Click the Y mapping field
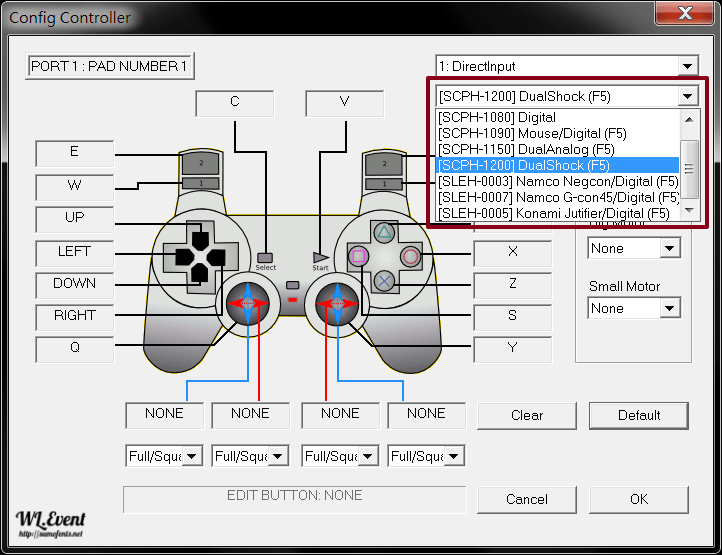 pyautogui.click(x=512, y=350)
